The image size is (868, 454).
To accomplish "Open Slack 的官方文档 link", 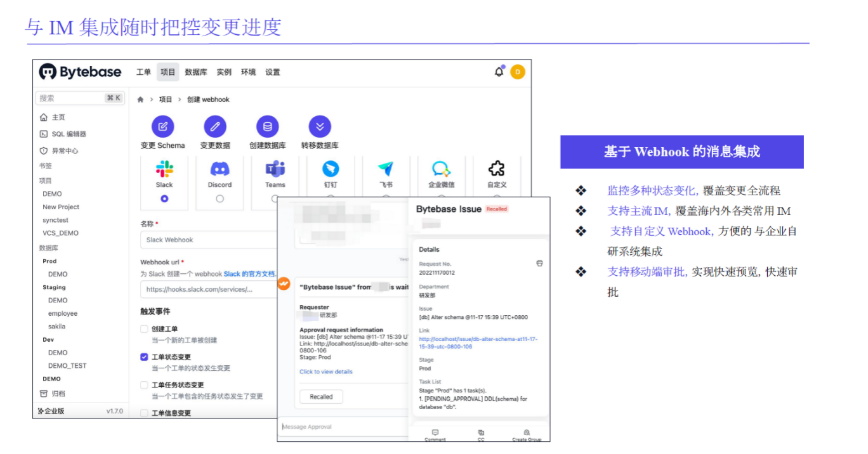I will tap(249, 274).
